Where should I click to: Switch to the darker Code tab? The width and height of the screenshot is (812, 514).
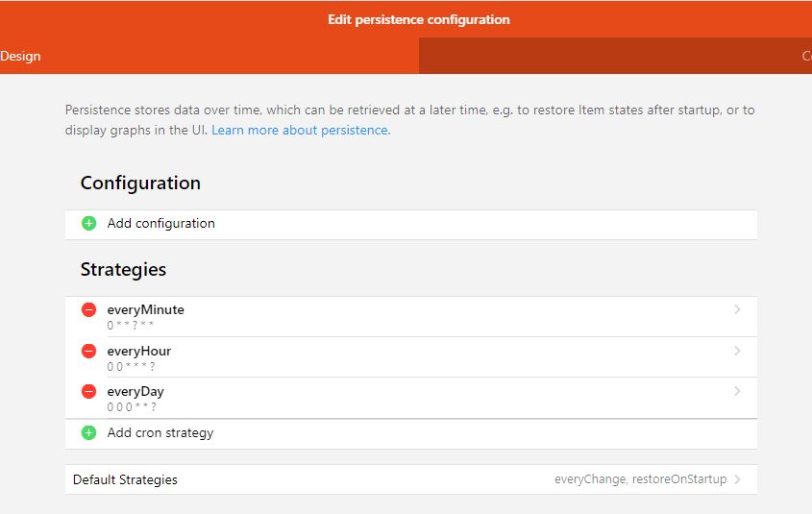pyautogui.click(x=615, y=56)
